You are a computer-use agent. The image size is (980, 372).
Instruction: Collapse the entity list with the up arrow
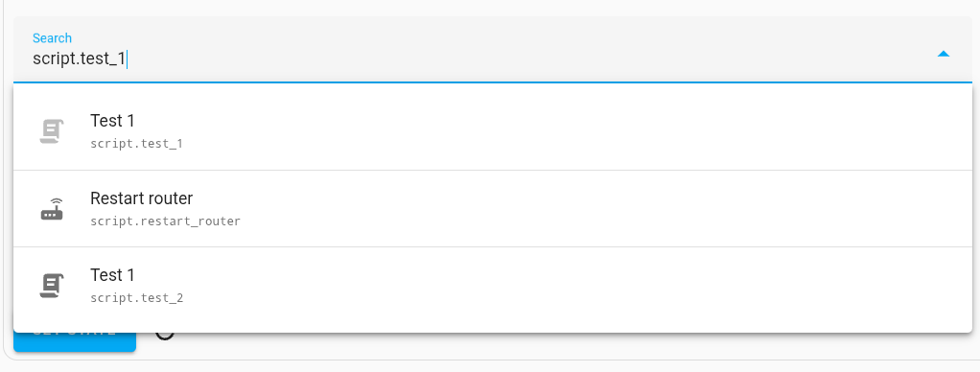(944, 55)
